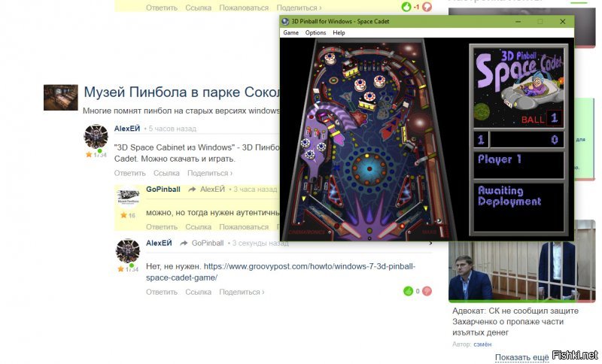Open the "Музей Пинбола в парке Сокол" post title
The image size is (602, 364).
(182, 92)
